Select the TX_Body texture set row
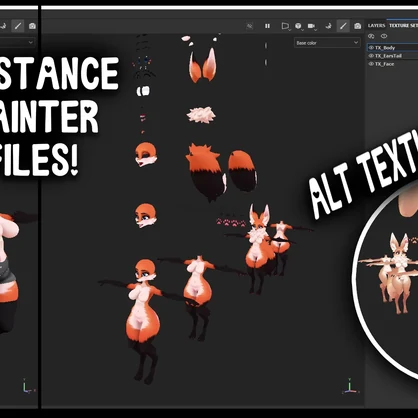Screen dimensions: 418x418 point(392,48)
